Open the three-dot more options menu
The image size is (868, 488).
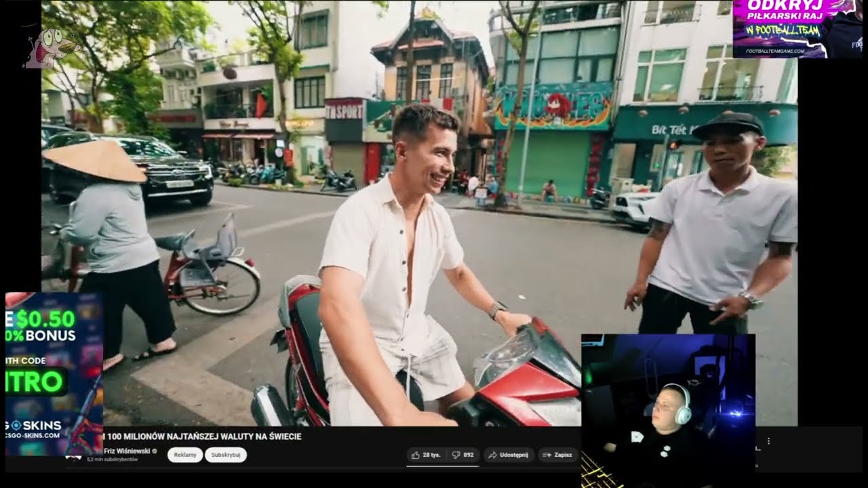coord(768,441)
